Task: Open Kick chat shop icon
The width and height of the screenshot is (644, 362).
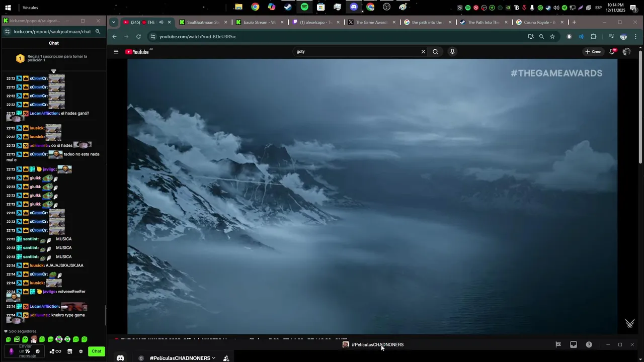Action: coord(69,351)
